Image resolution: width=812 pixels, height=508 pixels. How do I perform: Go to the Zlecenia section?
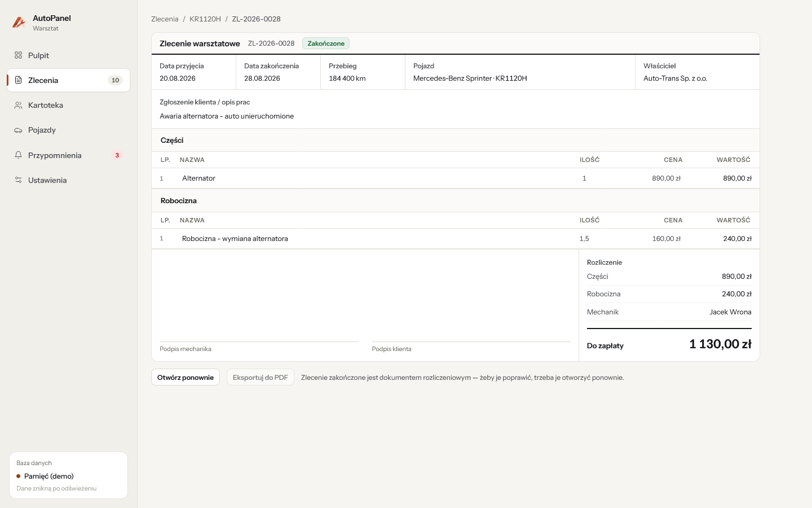pyautogui.click(x=68, y=80)
